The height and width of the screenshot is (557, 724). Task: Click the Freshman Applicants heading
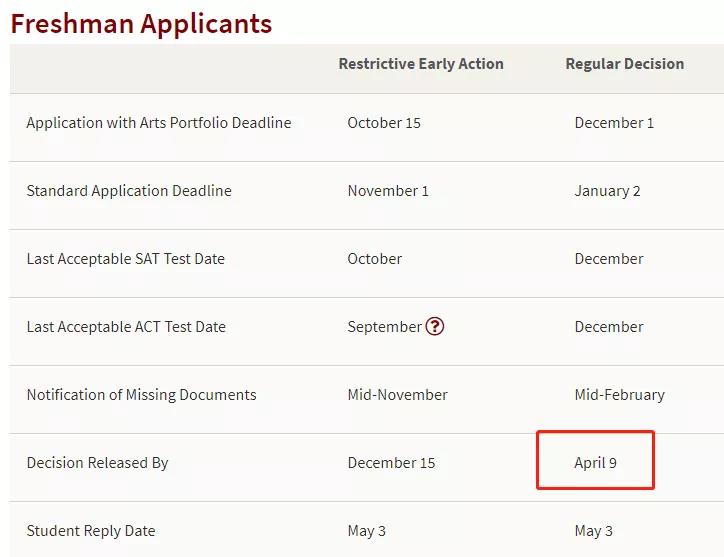click(x=141, y=23)
